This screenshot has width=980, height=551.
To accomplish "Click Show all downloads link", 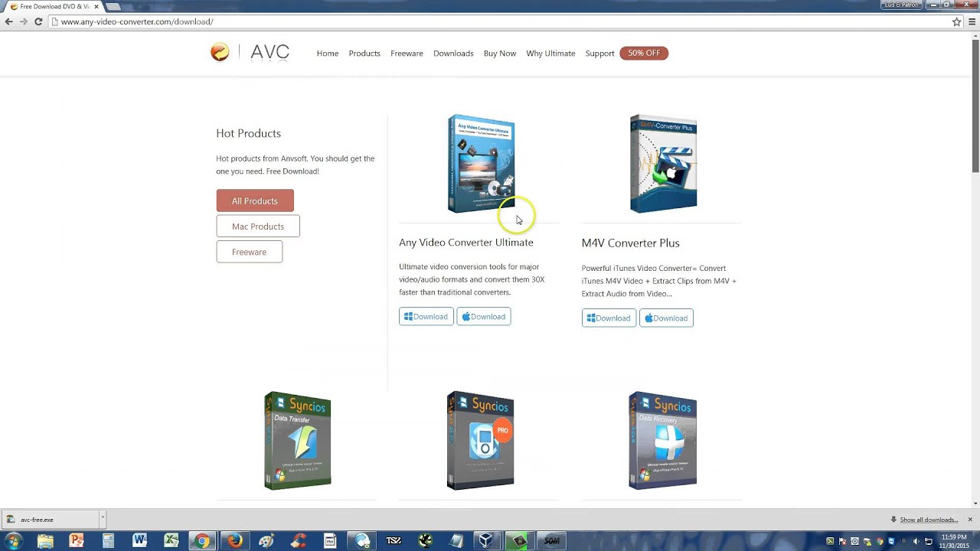I will [x=929, y=520].
